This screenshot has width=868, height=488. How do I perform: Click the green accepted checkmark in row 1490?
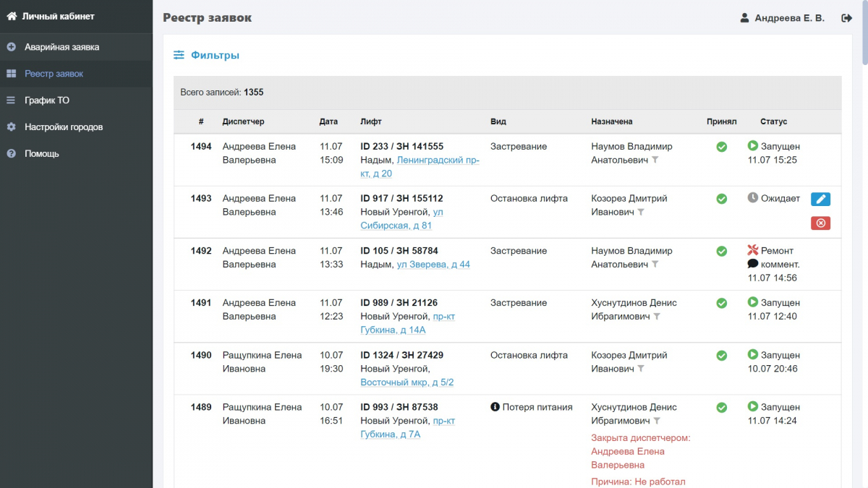721,356
